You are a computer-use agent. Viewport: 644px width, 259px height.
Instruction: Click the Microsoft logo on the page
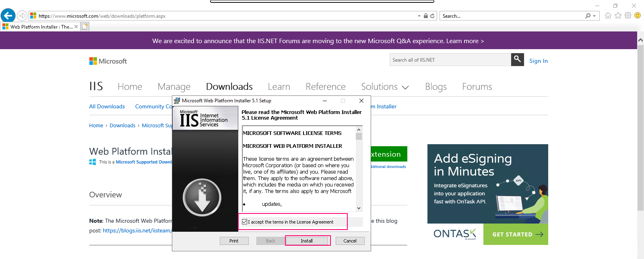(108, 61)
